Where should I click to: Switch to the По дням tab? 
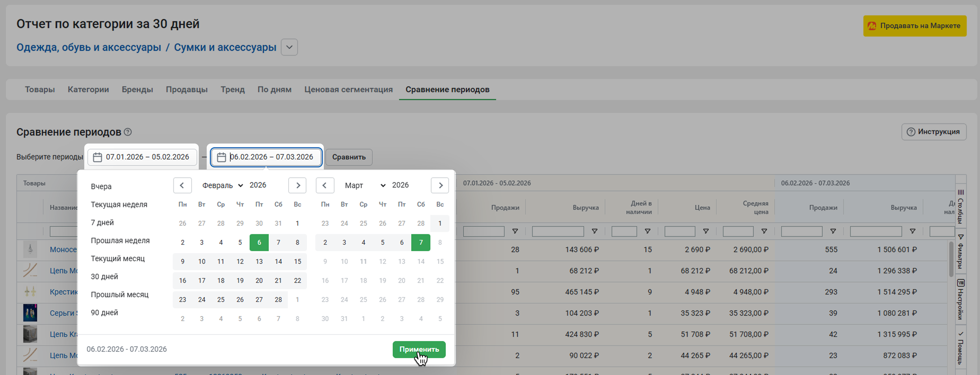(274, 89)
